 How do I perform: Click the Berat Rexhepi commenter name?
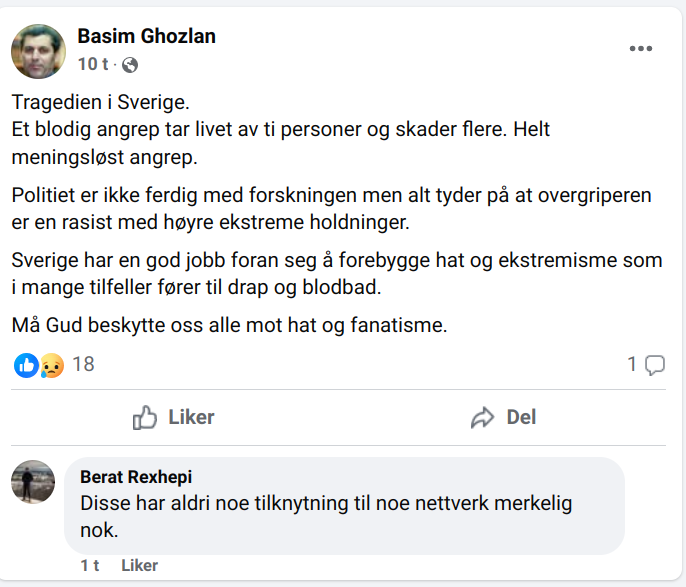pos(135,476)
